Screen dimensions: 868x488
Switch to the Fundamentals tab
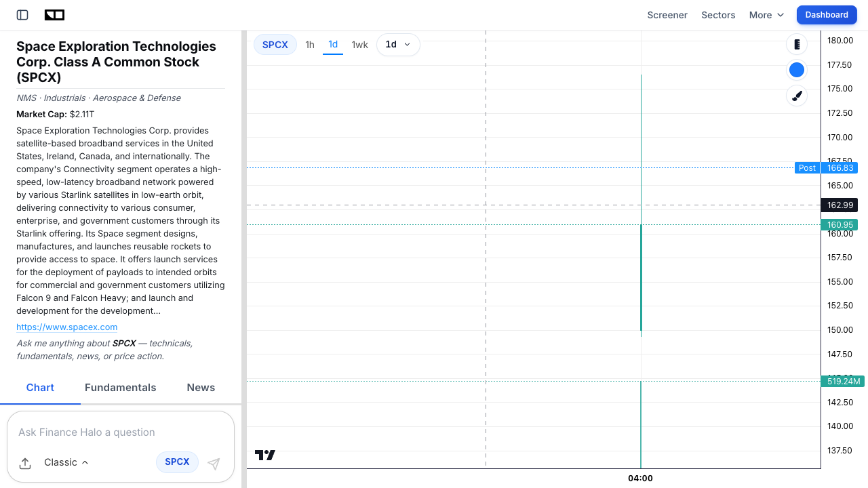tap(121, 388)
